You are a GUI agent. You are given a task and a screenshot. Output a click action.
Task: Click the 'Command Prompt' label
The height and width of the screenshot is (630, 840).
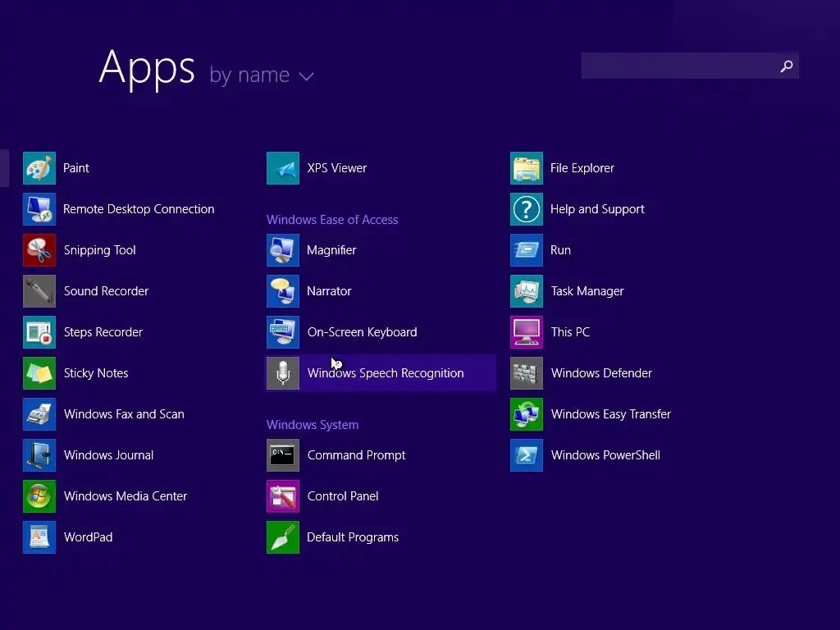pyautogui.click(x=356, y=455)
